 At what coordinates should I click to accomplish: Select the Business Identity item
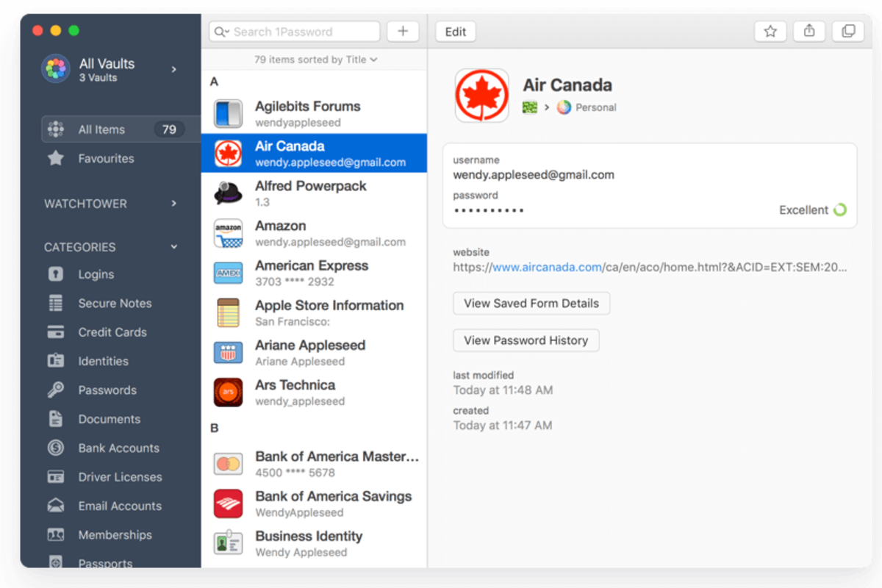[x=314, y=543]
